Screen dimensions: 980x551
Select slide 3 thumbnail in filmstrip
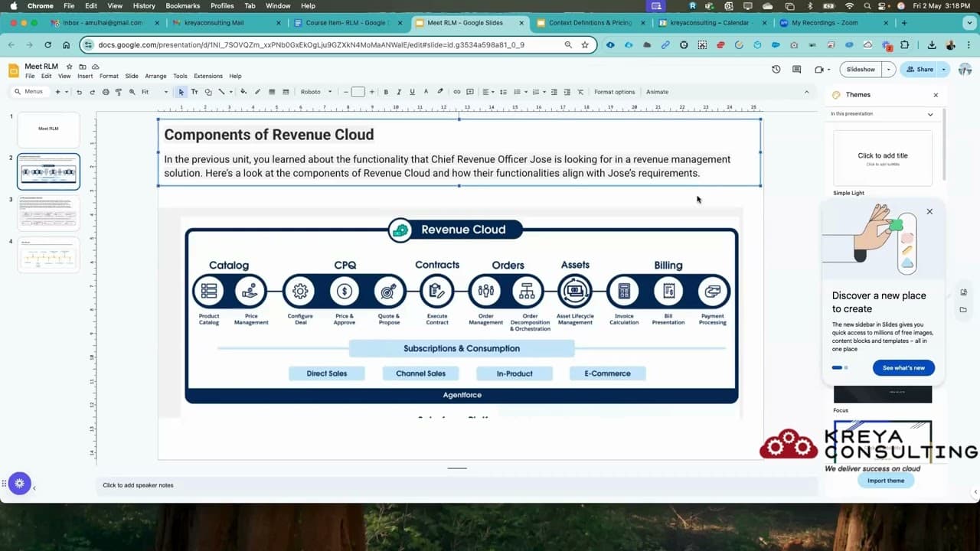(x=48, y=213)
